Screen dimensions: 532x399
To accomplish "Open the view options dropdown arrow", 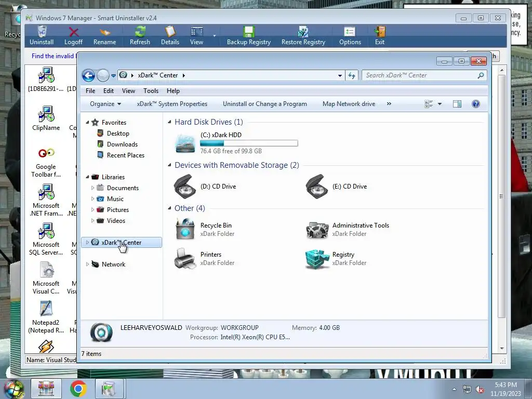I will click(x=440, y=104).
